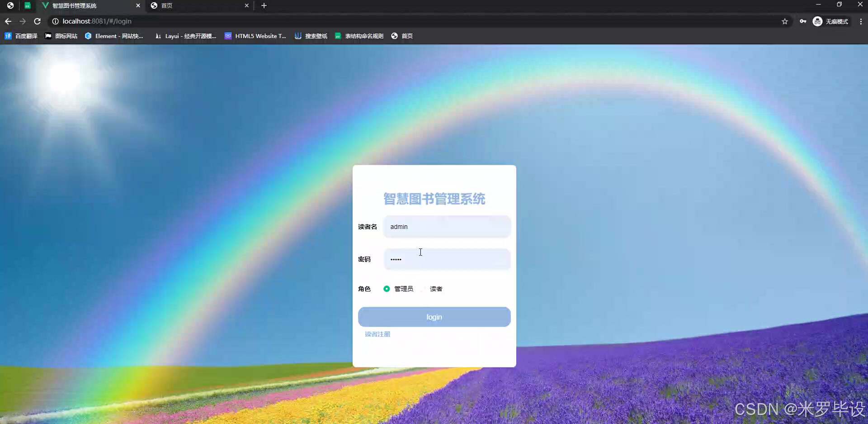Minimize the browser window
Image resolution: width=868 pixels, height=424 pixels.
pyautogui.click(x=818, y=5)
